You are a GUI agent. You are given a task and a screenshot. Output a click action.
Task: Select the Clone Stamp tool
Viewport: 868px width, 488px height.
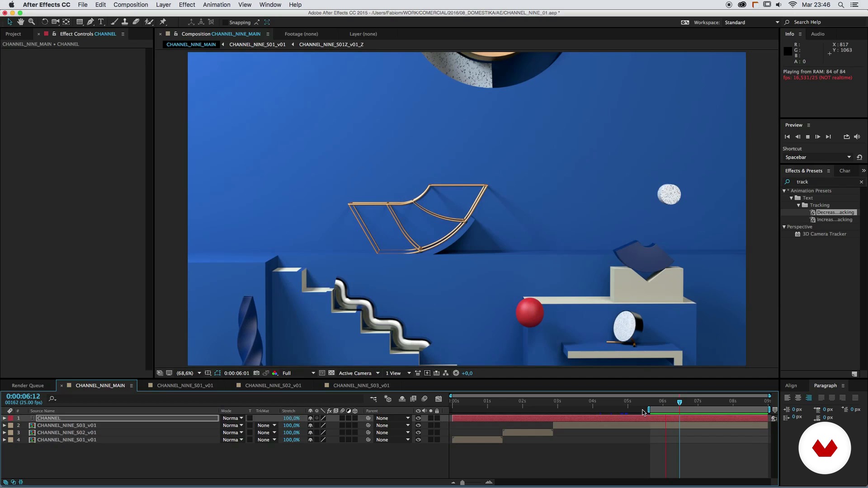tap(124, 22)
